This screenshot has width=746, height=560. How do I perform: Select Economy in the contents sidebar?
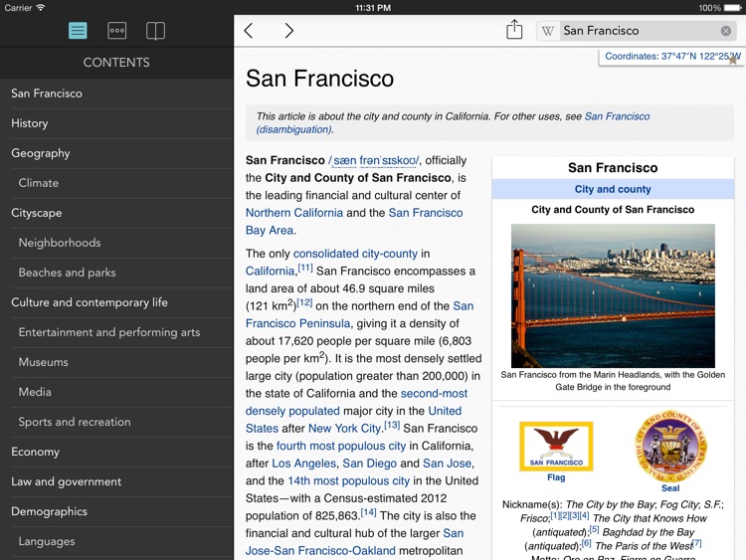pyautogui.click(x=36, y=452)
